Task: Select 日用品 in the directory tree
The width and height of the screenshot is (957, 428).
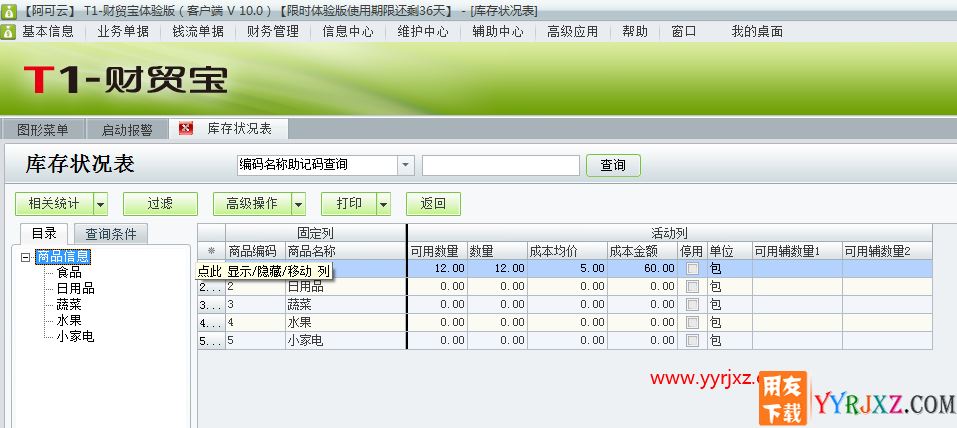Action: 76,288
